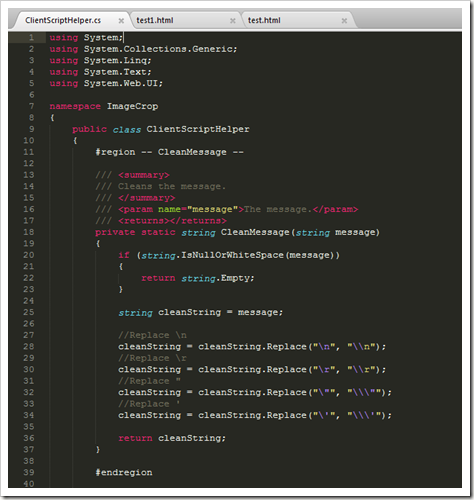The image size is (474, 500).
Task: Click the 'name="message"' attribute in param comment
Action: (198, 209)
